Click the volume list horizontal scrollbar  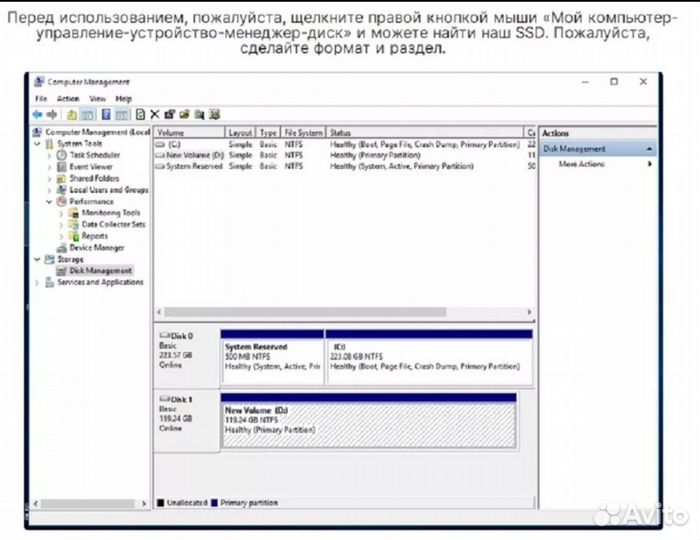click(305, 312)
